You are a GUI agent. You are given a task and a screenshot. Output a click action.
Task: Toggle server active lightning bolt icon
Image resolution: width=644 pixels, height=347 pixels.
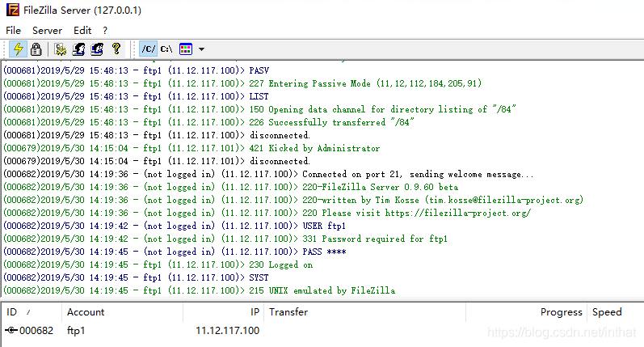pyautogui.click(x=18, y=49)
